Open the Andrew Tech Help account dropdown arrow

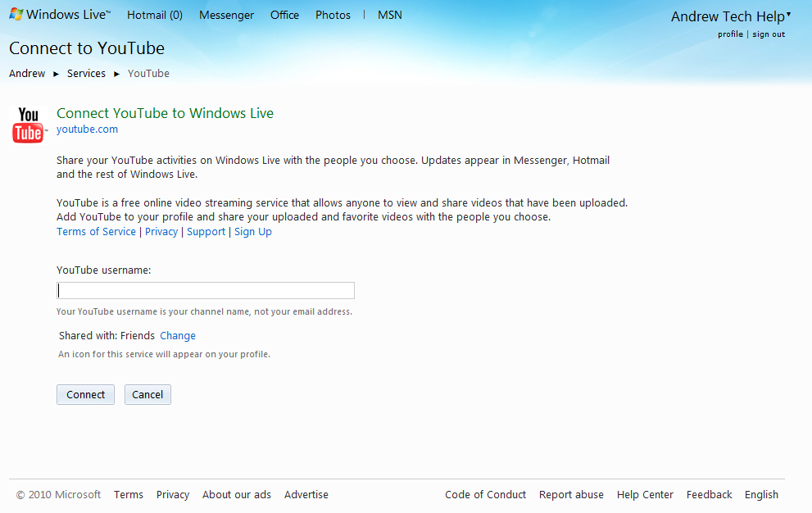pos(789,15)
